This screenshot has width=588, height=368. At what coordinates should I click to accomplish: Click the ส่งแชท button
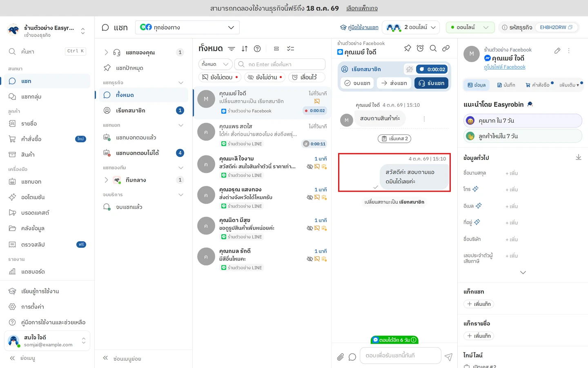tap(394, 83)
